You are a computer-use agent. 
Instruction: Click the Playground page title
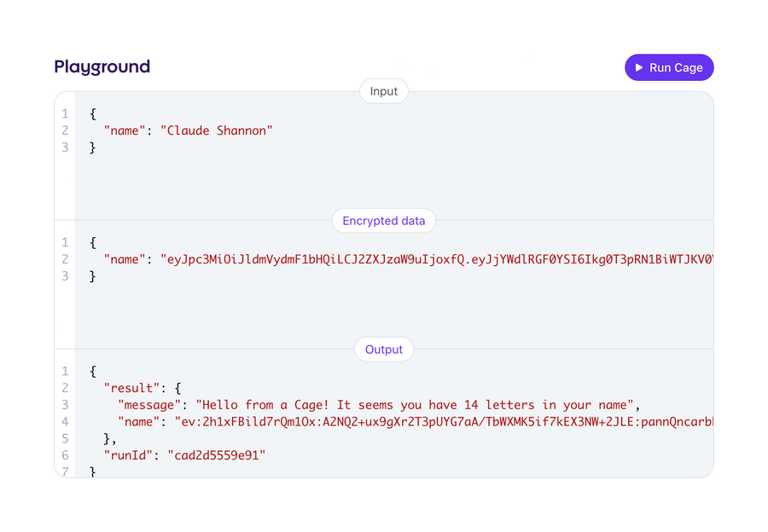[x=102, y=66]
